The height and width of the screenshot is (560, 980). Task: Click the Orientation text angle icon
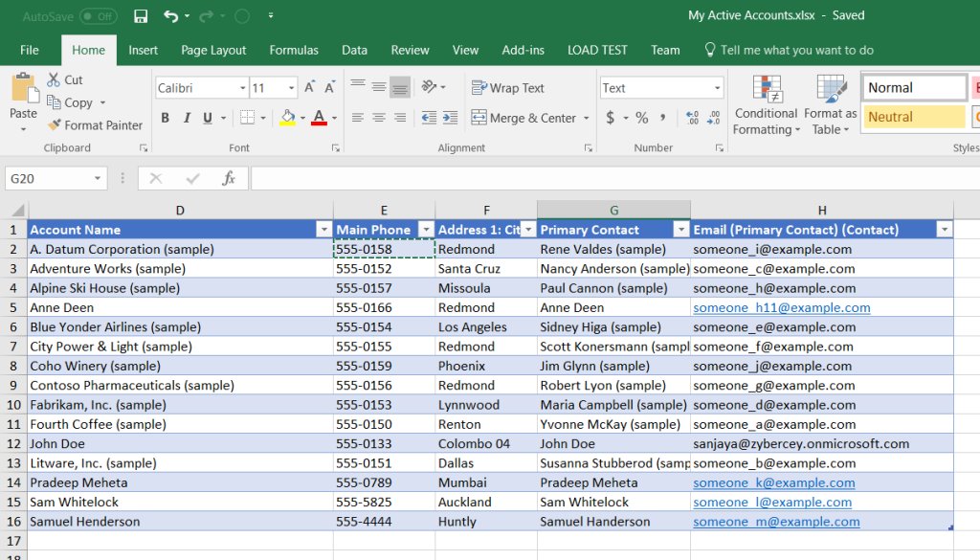coord(429,87)
